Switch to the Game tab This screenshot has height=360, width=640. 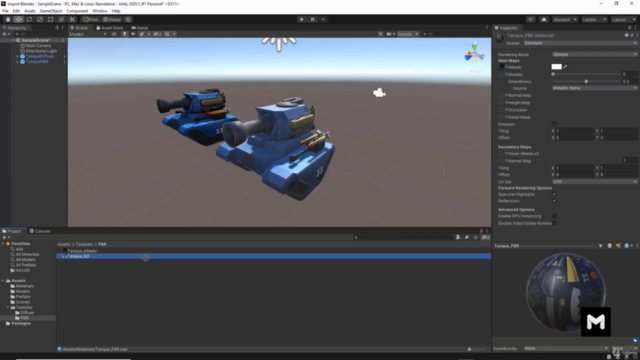click(x=140, y=28)
